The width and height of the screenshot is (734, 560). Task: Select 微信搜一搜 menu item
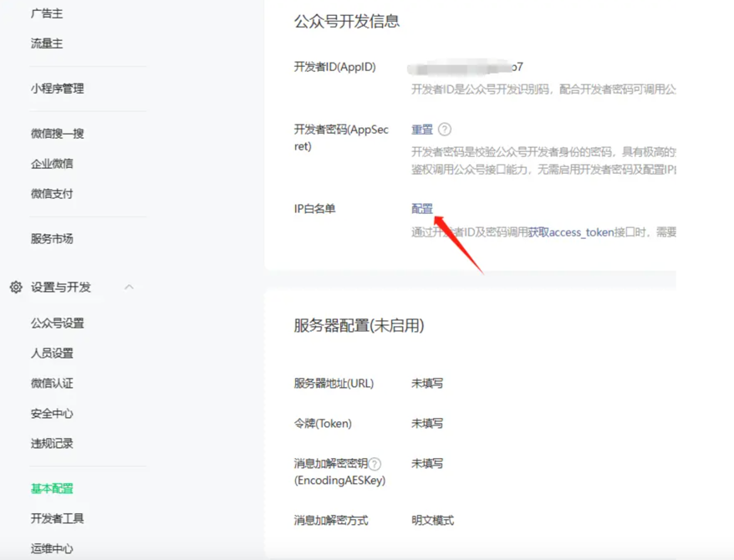pos(57,134)
